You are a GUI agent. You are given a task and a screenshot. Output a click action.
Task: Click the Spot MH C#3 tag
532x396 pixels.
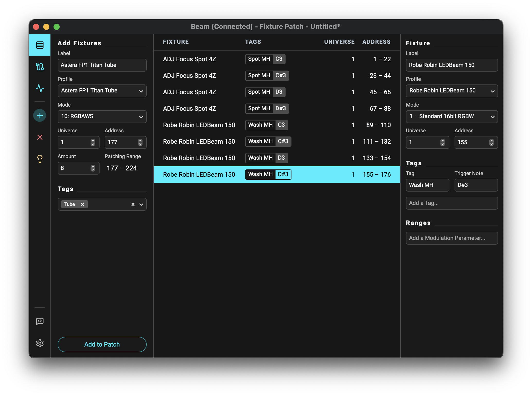(267, 75)
